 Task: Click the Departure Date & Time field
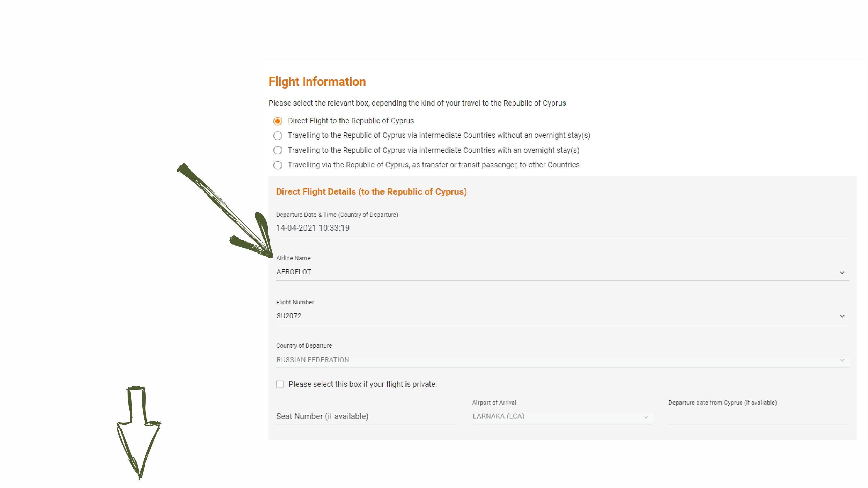pos(562,228)
